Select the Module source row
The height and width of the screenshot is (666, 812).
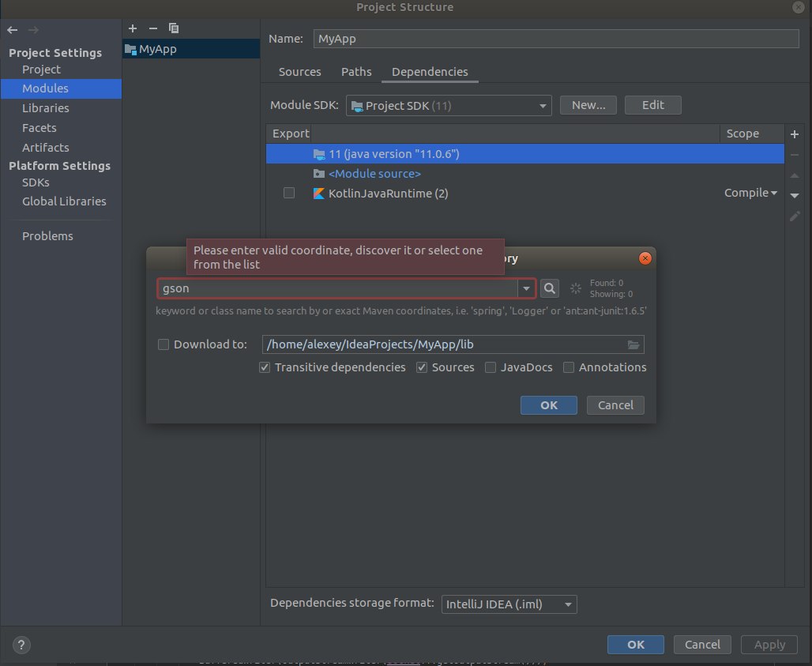(x=525, y=174)
